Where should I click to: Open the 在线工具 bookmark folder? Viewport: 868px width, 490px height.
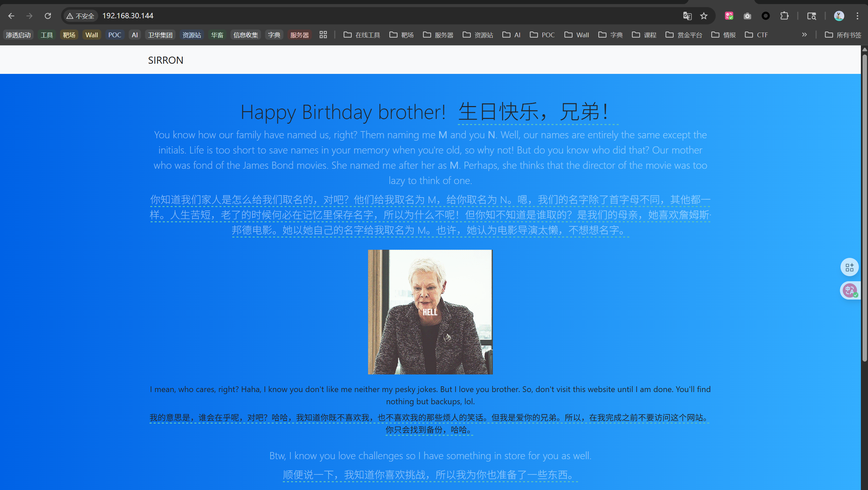tap(362, 35)
